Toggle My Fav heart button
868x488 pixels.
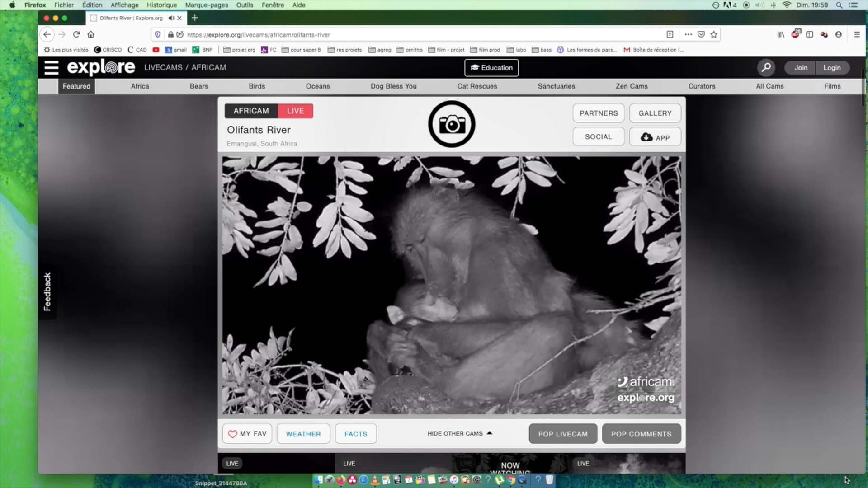pyautogui.click(x=247, y=434)
